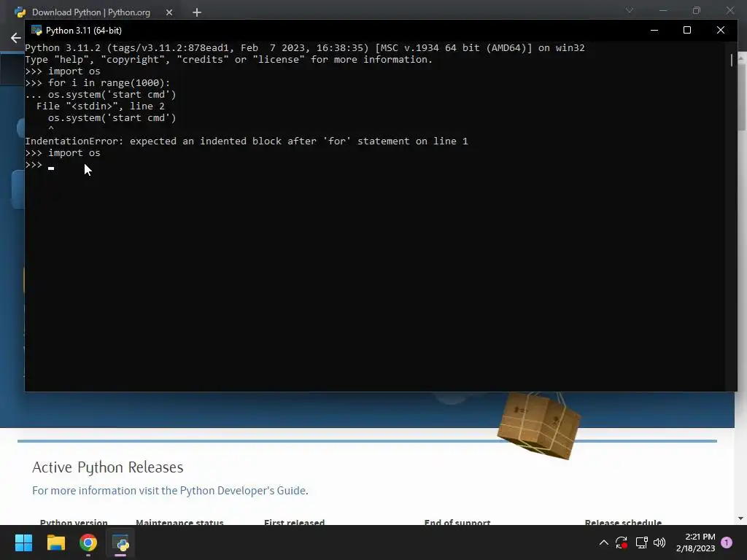Show hidden system tray icons
The image size is (747, 560).
[x=603, y=542]
